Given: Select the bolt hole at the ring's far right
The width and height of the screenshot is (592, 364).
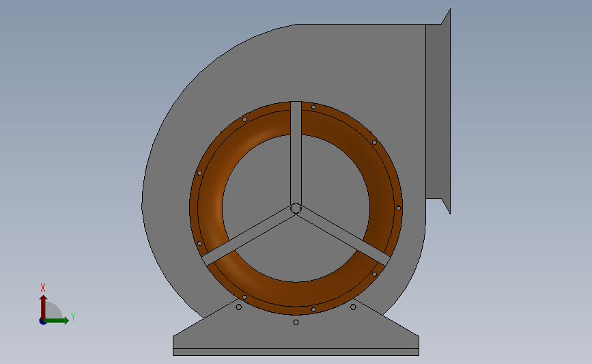Looking at the screenshot, I should pos(398,208).
